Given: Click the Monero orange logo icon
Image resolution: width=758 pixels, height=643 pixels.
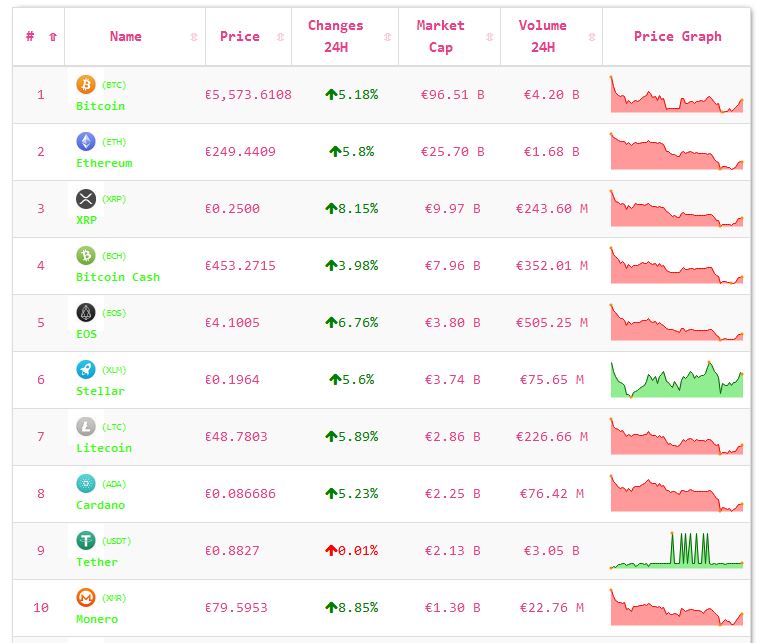Looking at the screenshot, I should (x=86, y=598).
